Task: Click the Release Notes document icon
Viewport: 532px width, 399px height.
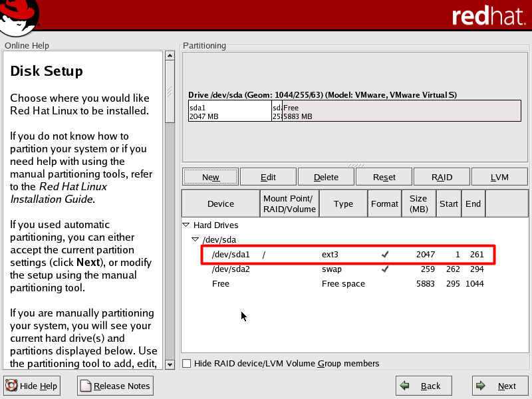Action: coord(86,386)
